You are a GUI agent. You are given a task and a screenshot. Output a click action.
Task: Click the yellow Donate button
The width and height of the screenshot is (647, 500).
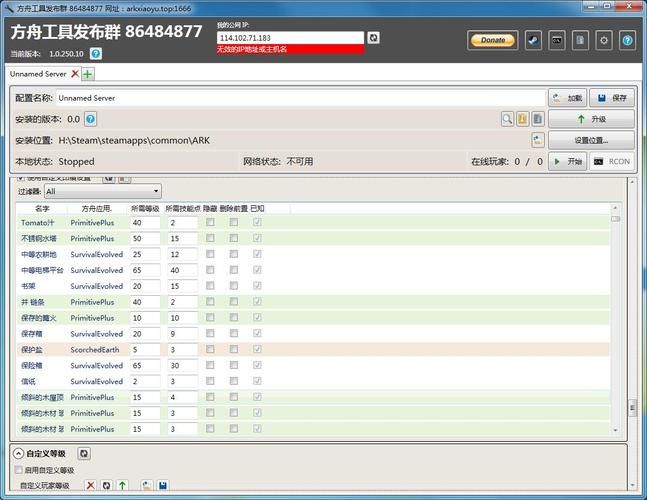click(x=492, y=40)
